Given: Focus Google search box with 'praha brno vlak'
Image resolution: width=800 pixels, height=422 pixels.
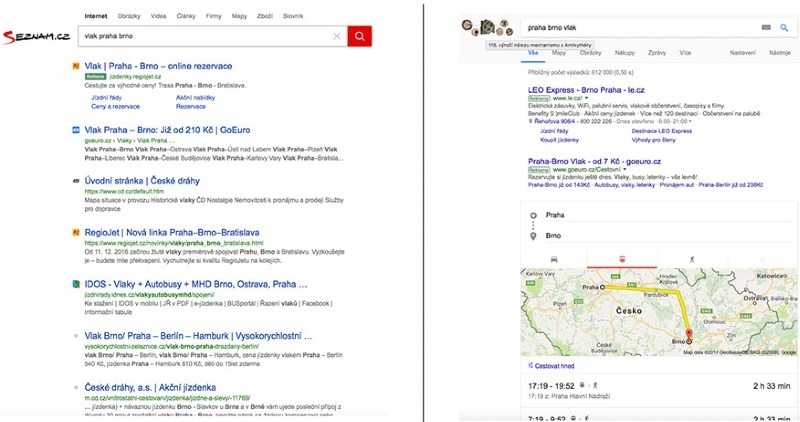Looking at the screenshot, I should click(642, 28).
